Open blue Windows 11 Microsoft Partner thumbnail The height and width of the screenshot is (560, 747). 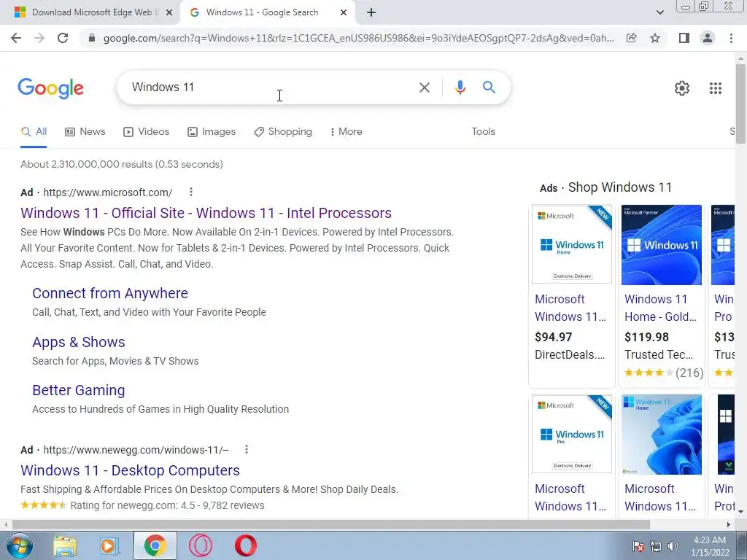click(661, 245)
